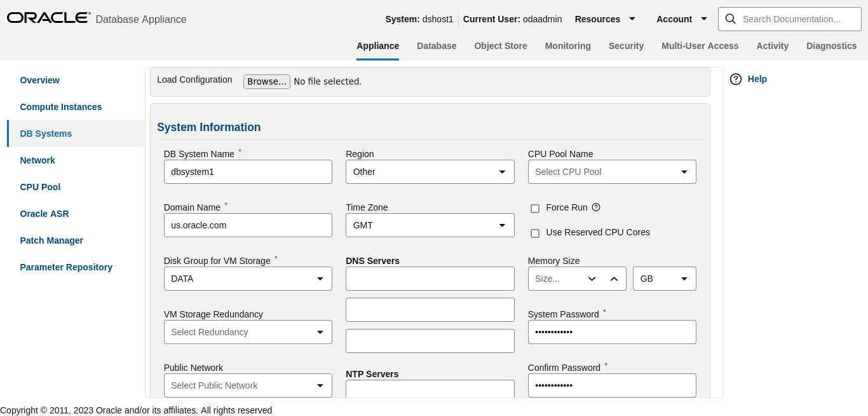Increment Memory Size with the up stepper
The height and width of the screenshot is (416, 868).
614,278
